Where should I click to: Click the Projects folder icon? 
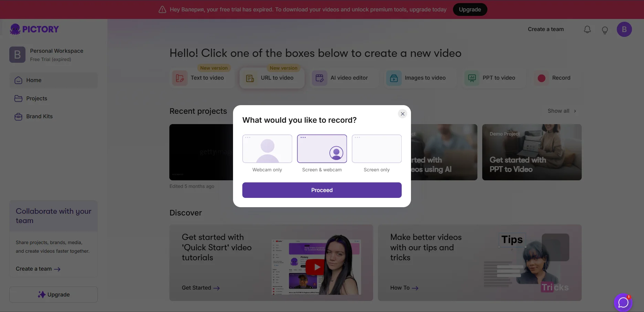(x=18, y=99)
